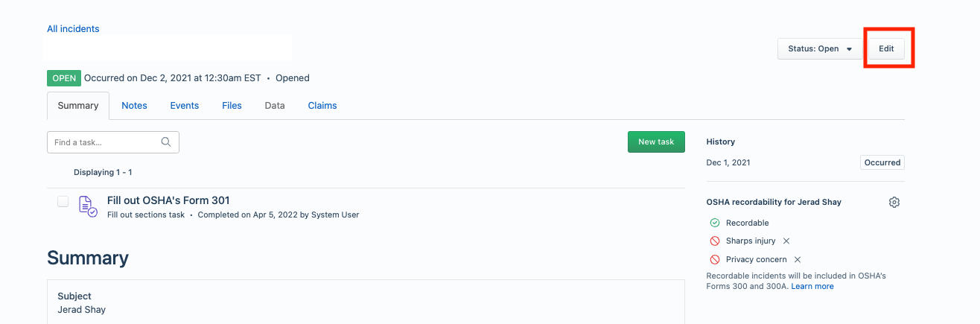This screenshot has height=324, width=980.
Task: Click the search magnifier in task field
Action: tap(166, 142)
